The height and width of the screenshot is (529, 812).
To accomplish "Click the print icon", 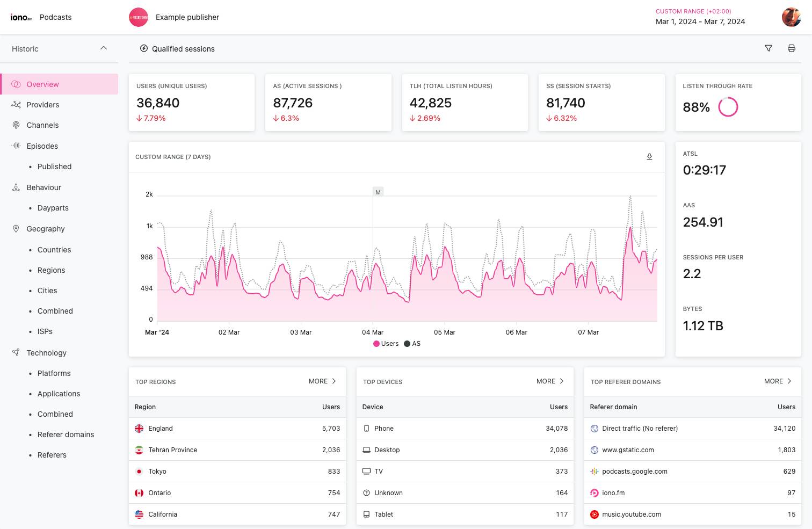I will coord(791,48).
